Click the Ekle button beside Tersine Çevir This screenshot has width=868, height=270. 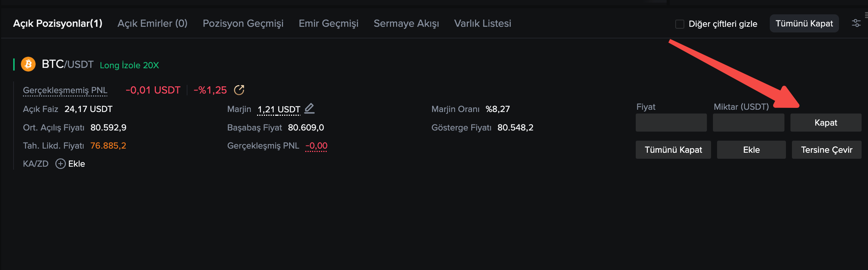pos(751,150)
